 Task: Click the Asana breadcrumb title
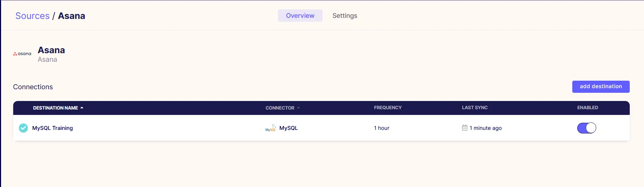click(72, 16)
